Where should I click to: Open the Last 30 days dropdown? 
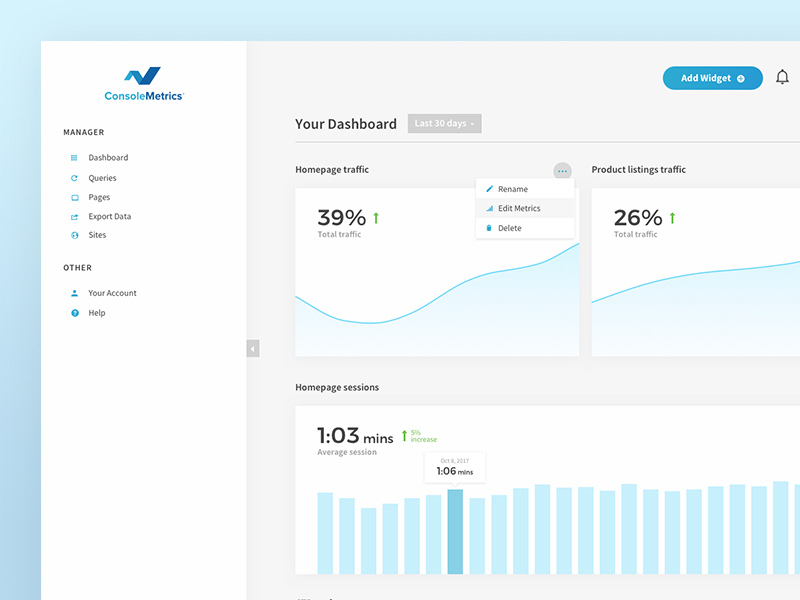click(444, 124)
